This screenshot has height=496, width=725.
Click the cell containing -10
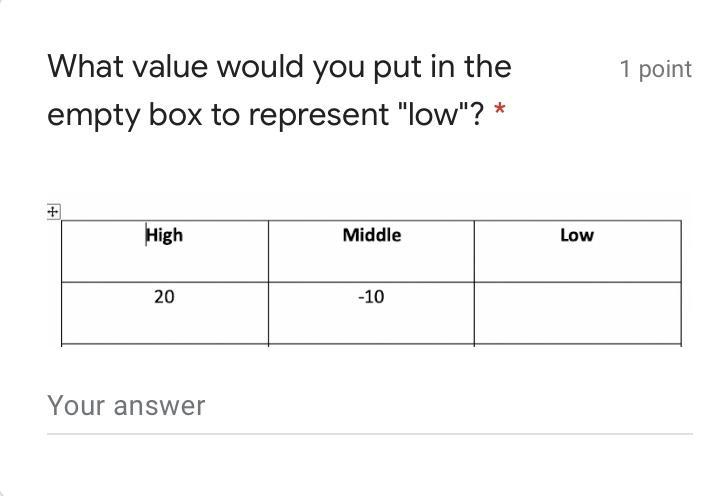(371, 313)
